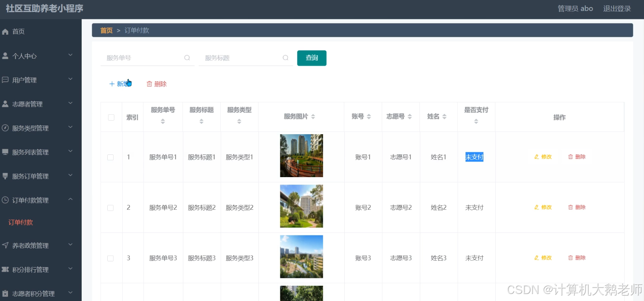Click the 服务类型2 cell

click(239, 208)
